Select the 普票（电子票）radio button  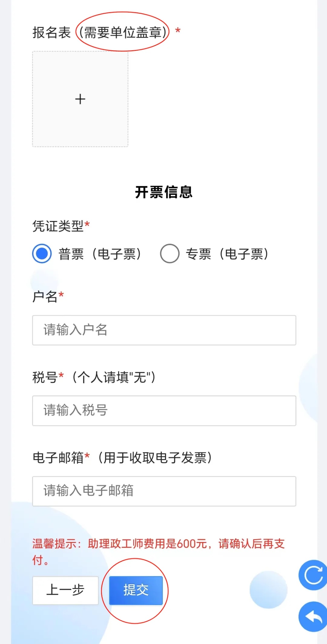42,254
